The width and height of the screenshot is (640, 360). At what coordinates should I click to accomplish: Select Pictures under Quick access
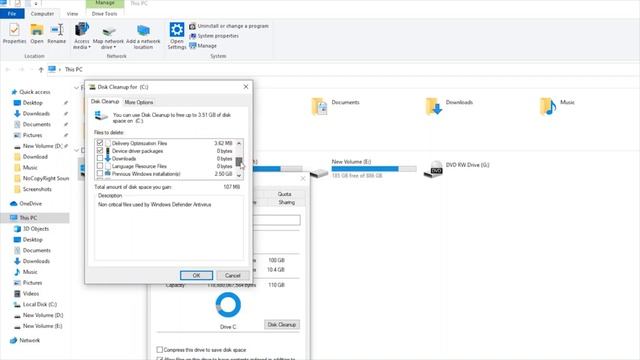pos(32,135)
